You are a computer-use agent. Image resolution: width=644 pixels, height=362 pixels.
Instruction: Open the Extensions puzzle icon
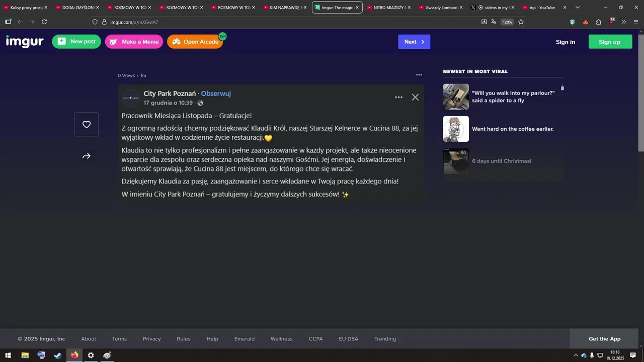point(599,22)
